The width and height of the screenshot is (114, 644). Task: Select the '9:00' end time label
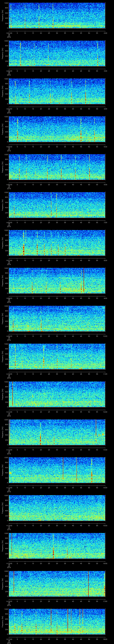[x=105, y=298]
